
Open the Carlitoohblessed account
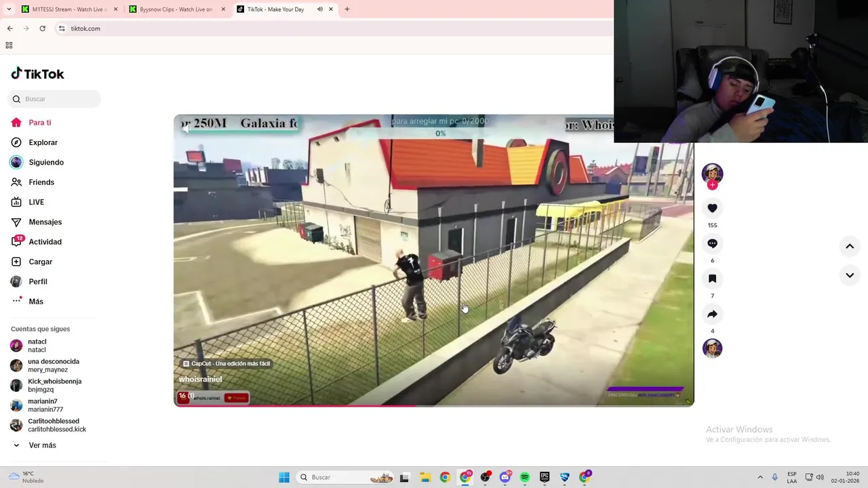click(48, 425)
